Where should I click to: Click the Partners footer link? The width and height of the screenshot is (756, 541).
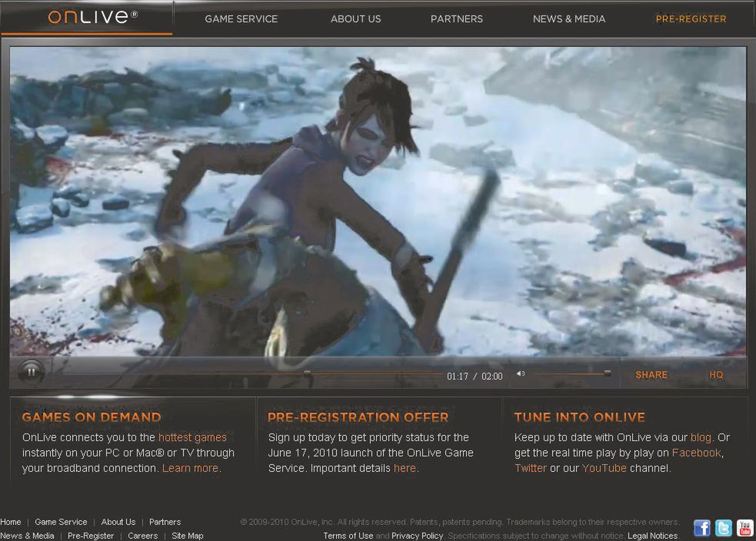[165, 522]
